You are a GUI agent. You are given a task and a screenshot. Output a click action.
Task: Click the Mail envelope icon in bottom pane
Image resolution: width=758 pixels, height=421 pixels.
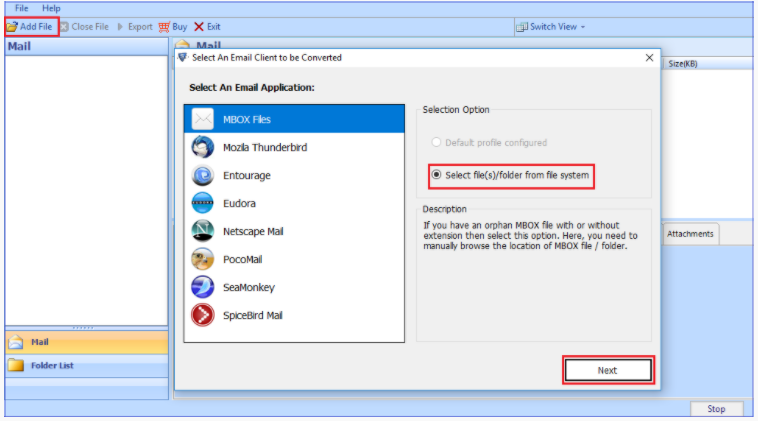click(x=15, y=342)
